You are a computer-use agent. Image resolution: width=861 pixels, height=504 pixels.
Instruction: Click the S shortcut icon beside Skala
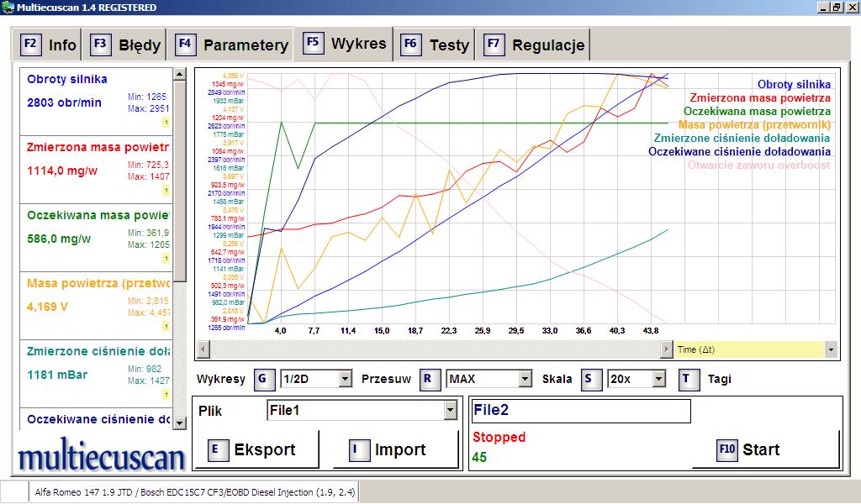(x=593, y=379)
